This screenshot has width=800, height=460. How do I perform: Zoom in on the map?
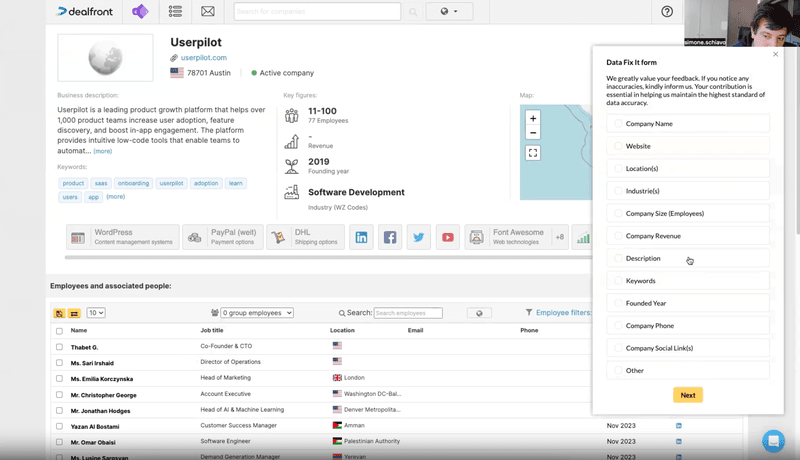tap(533, 118)
